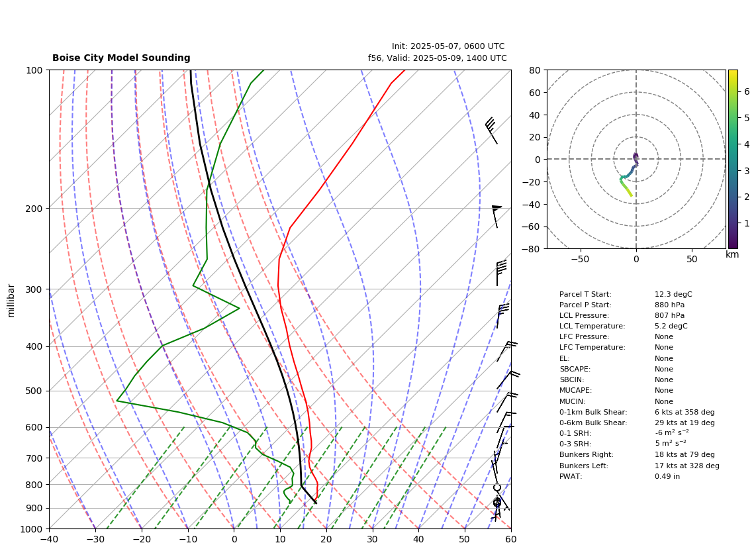This screenshot has width=756, height=551.
Task: Click the Init 2025-05-07 0600 UTC text
Action: [448, 46]
